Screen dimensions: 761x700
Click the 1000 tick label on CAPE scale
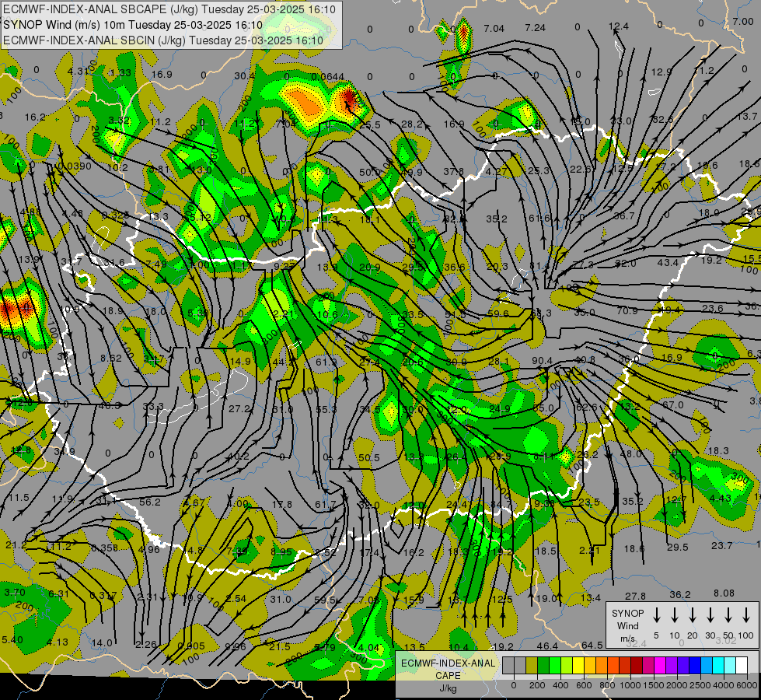click(x=630, y=685)
